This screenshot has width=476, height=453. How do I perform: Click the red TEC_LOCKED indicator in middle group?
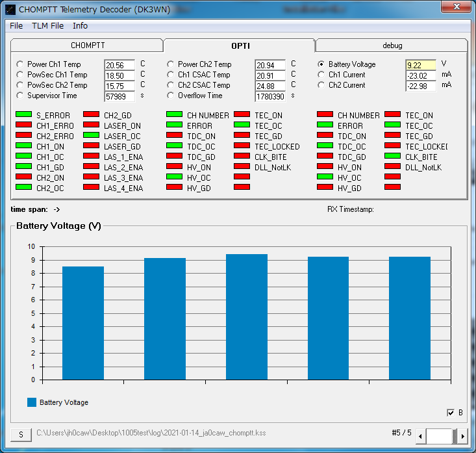(x=242, y=145)
